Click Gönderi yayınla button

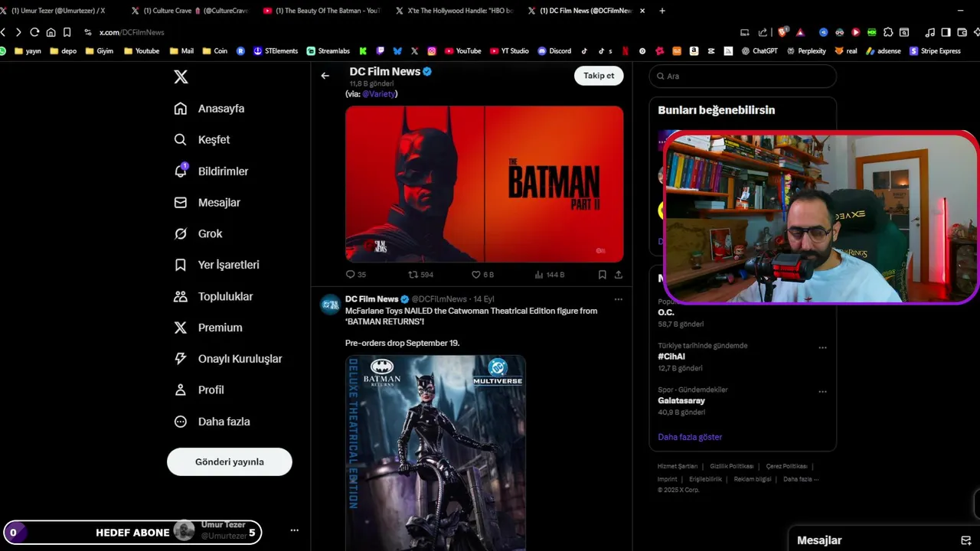tap(230, 462)
